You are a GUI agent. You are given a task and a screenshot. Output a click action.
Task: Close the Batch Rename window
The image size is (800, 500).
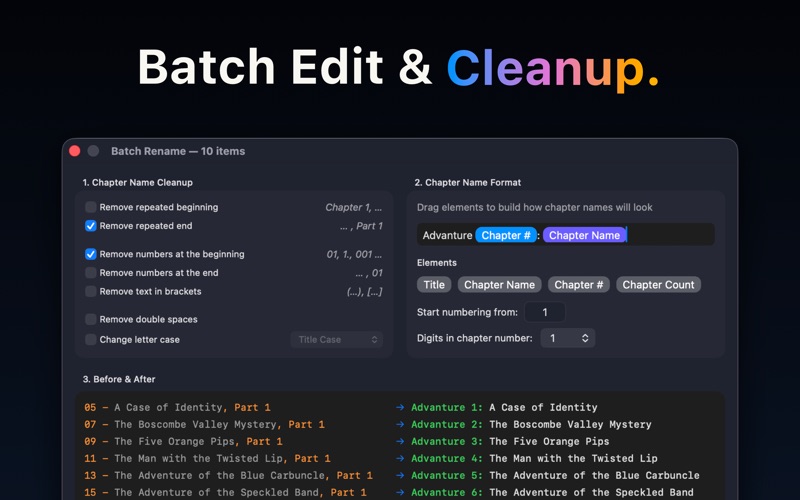(x=75, y=151)
